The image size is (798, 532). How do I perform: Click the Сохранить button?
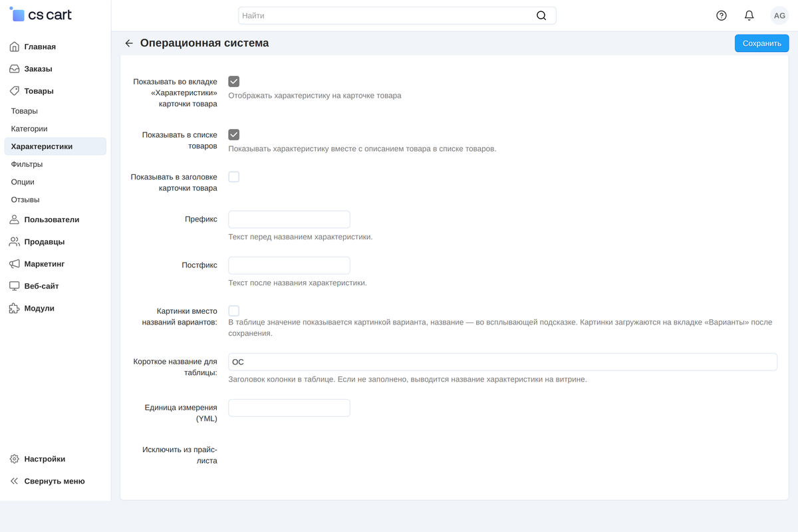(x=761, y=43)
